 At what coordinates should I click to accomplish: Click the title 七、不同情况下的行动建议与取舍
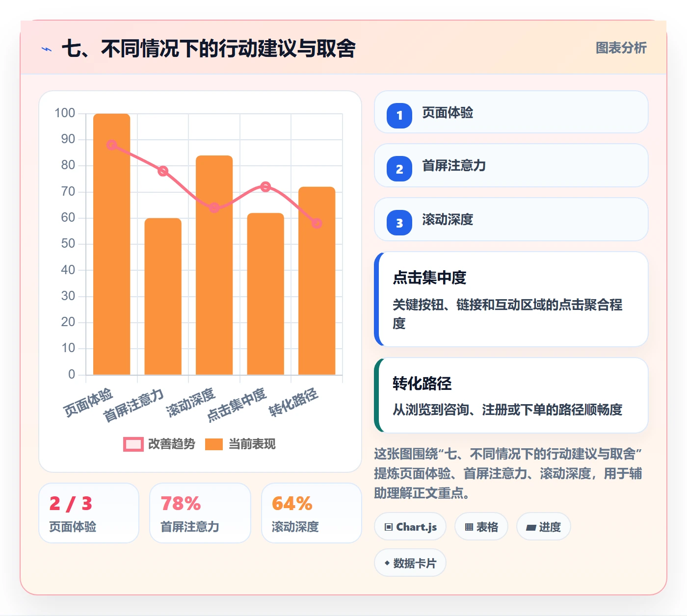click(x=209, y=49)
